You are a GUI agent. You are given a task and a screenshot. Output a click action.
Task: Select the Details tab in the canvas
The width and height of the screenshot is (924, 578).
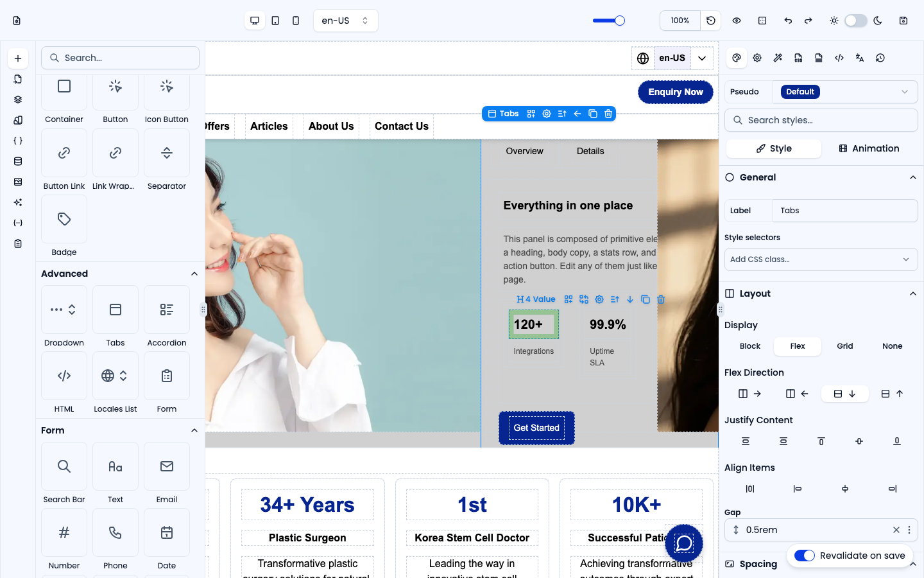point(590,151)
